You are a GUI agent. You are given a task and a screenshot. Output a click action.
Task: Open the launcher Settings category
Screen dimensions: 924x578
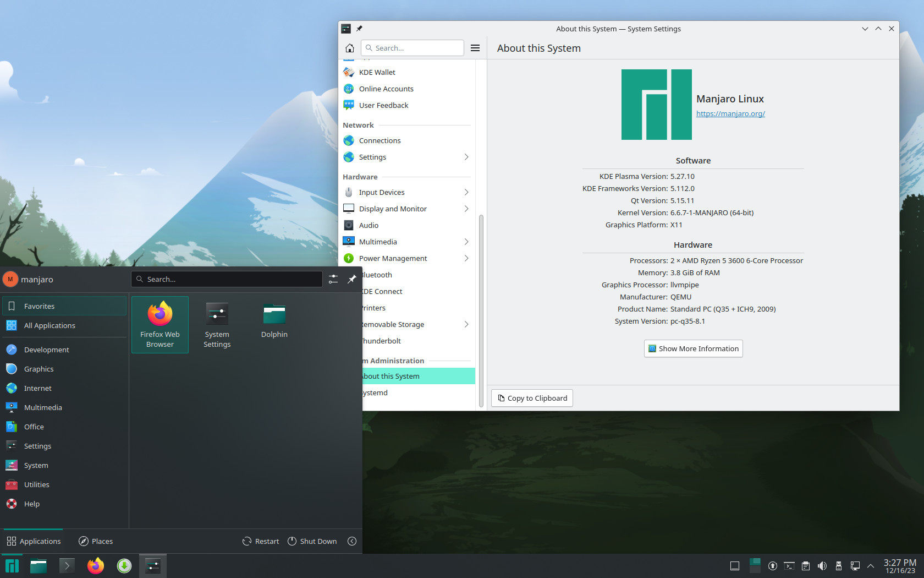65,446
